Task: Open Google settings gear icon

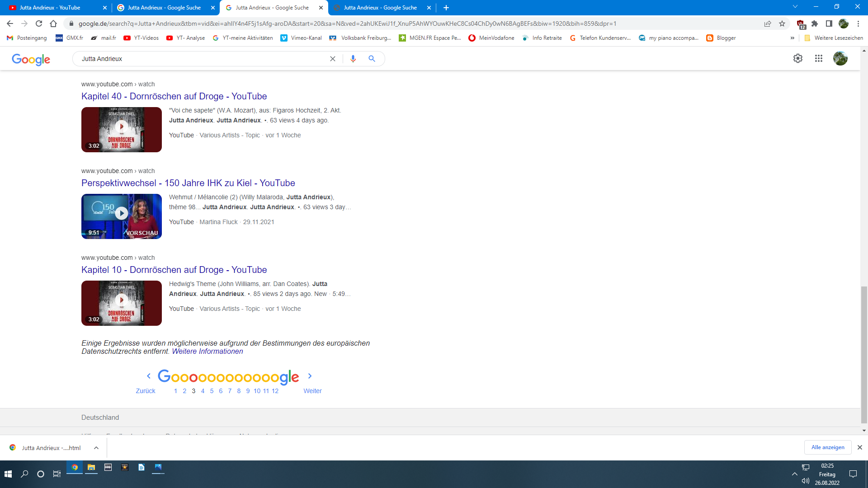Action: tap(798, 58)
